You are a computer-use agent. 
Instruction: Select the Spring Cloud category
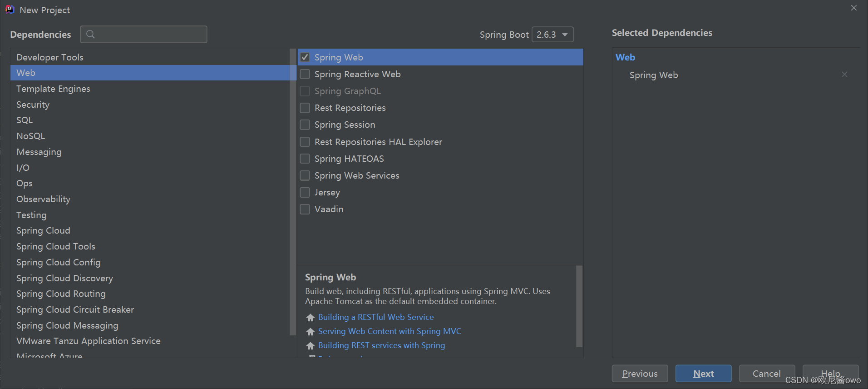coord(150,230)
